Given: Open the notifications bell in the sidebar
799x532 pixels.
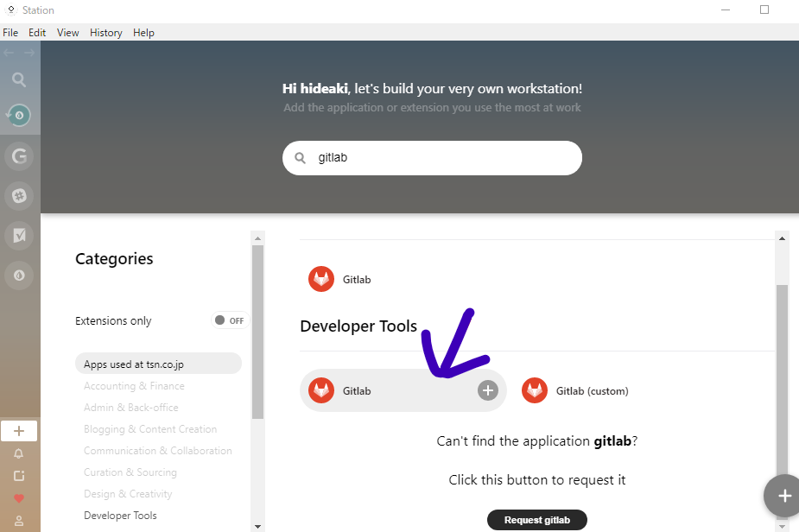Looking at the screenshot, I should (19, 453).
